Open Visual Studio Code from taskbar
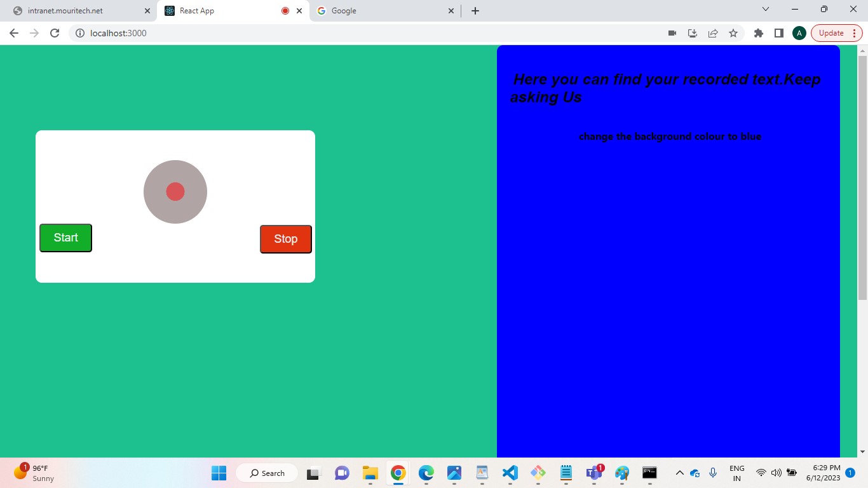The image size is (868, 488). [510, 473]
